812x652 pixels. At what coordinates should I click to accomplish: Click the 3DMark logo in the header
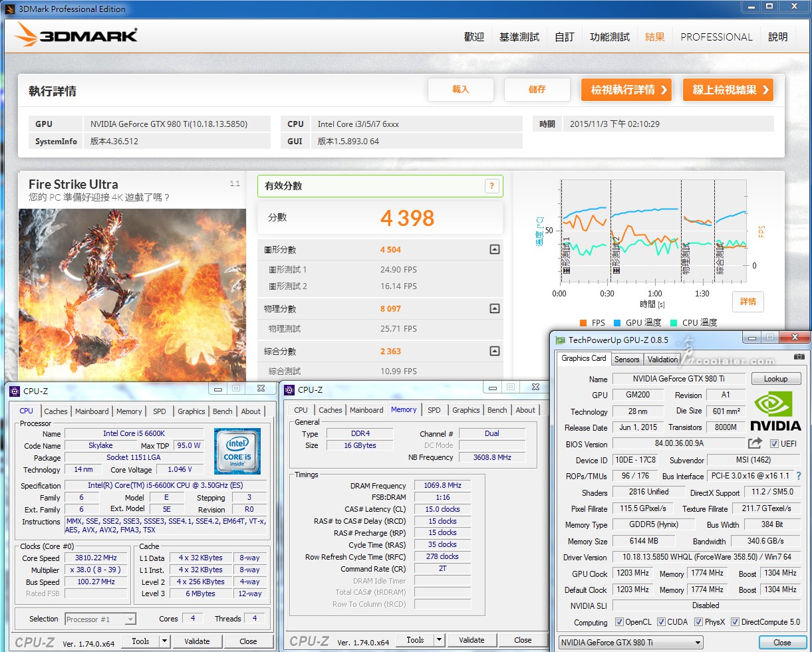76,35
